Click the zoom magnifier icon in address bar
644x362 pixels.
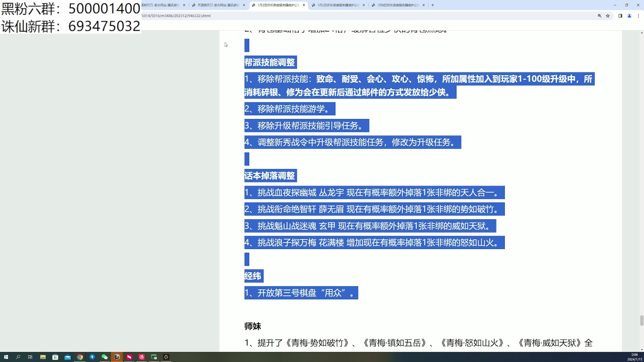599,16
